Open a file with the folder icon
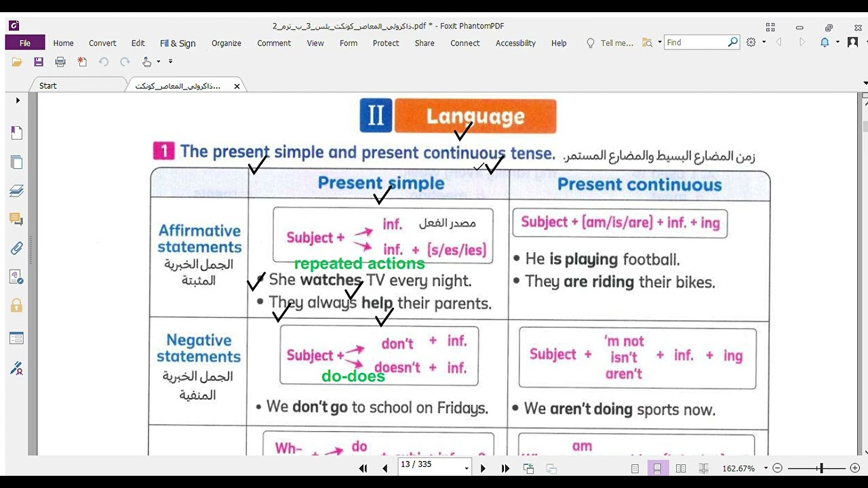This screenshot has height=488, width=868. [17, 62]
